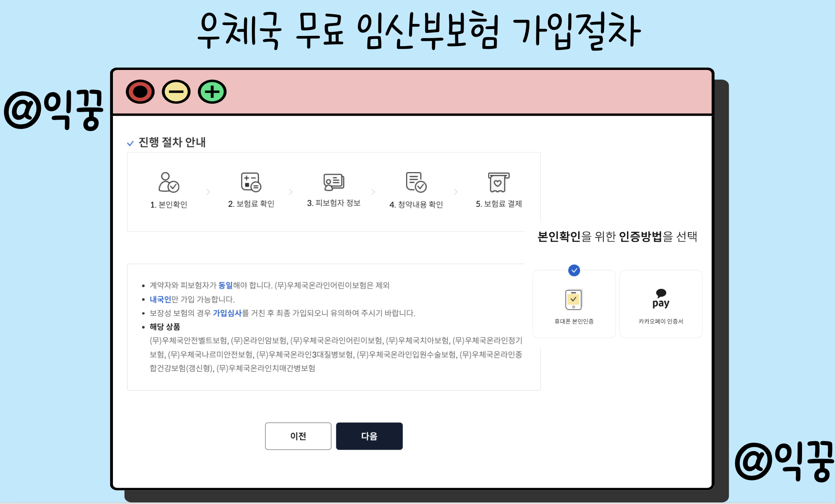This screenshot has height=504, width=835.
Task: Click the Kakao pay logo icon
Action: coord(661,299)
